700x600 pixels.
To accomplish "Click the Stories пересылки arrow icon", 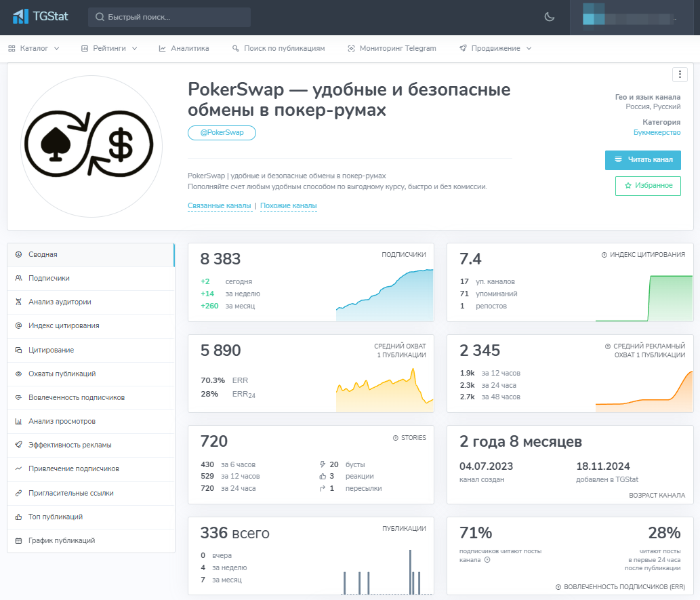I will coord(323,489).
